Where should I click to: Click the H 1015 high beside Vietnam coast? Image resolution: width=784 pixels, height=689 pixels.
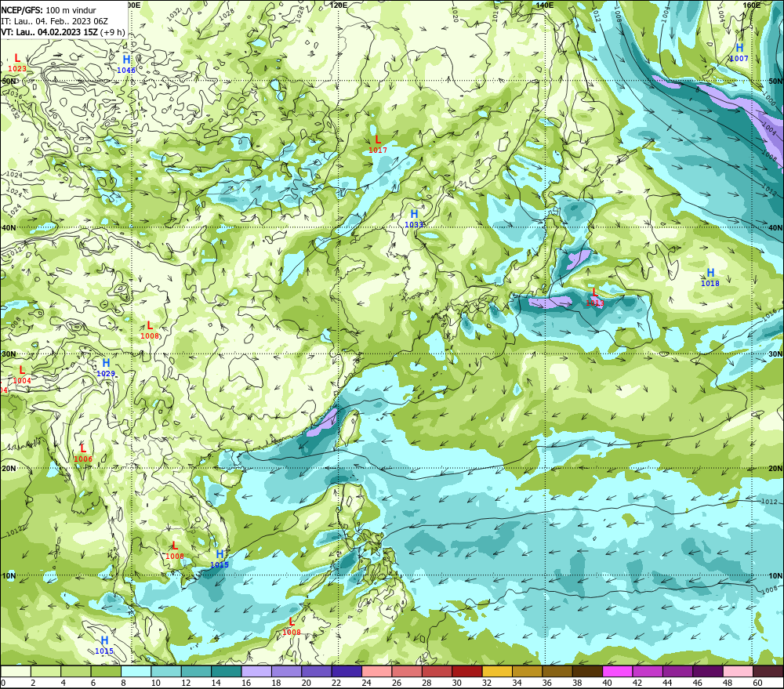point(220,559)
